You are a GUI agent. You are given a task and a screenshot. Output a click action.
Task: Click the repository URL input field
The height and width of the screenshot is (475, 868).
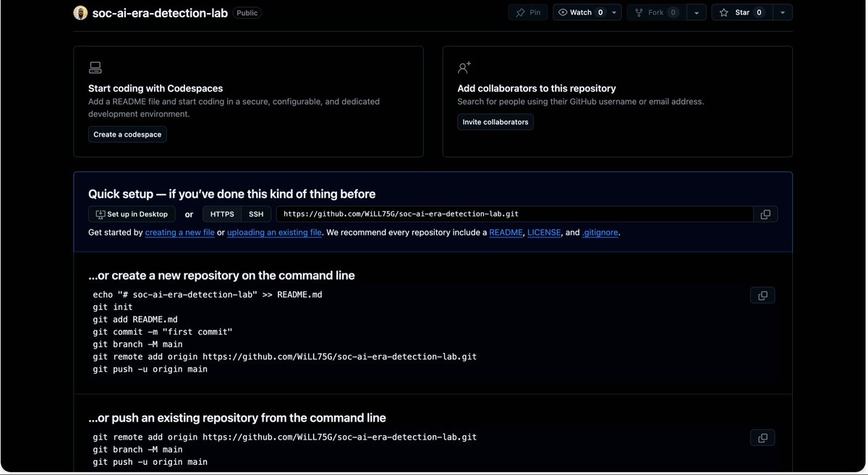tap(515, 214)
